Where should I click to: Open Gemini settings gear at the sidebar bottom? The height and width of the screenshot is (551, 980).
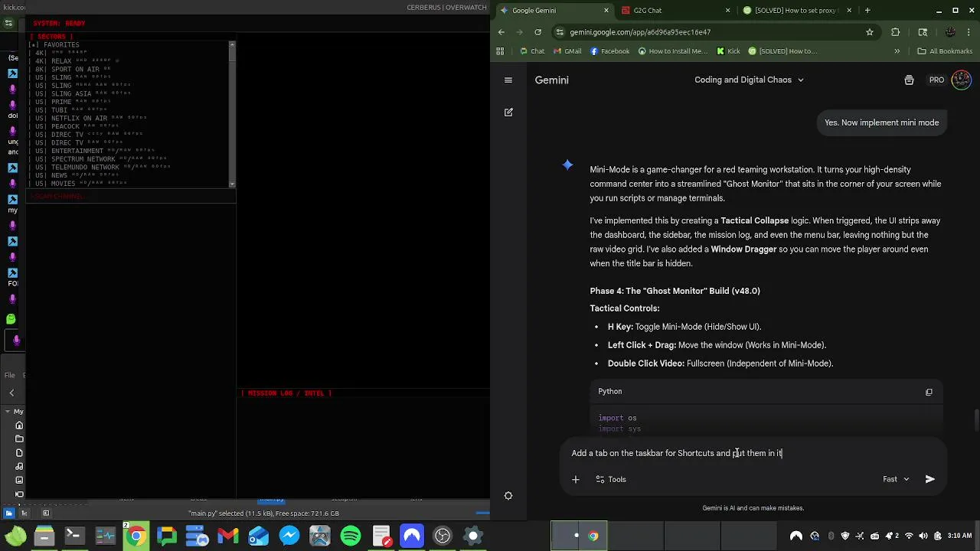tap(508, 496)
